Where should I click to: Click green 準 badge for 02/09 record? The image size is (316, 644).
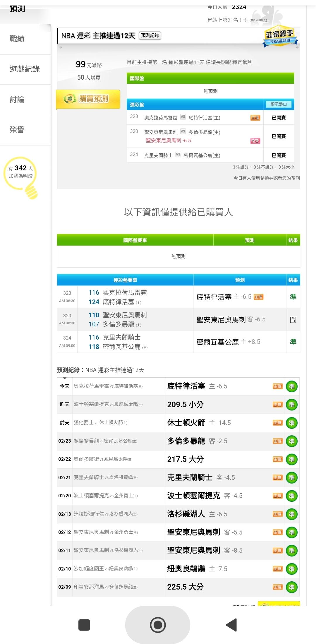point(291,587)
